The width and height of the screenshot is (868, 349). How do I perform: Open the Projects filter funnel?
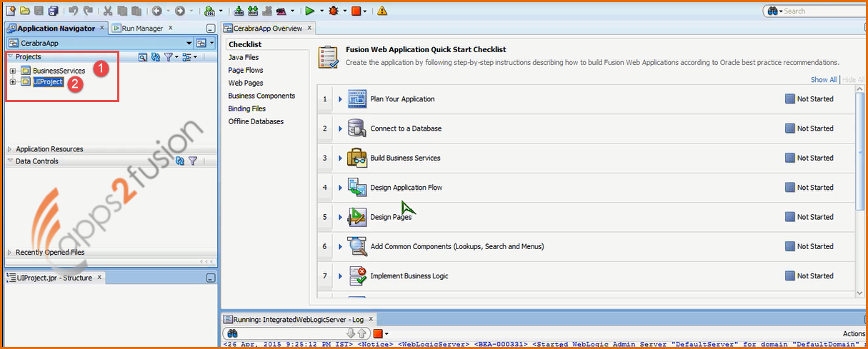point(168,57)
